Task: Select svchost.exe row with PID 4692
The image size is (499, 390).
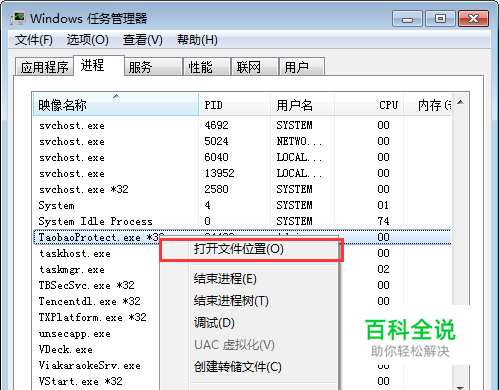Action: (x=242, y=125)
